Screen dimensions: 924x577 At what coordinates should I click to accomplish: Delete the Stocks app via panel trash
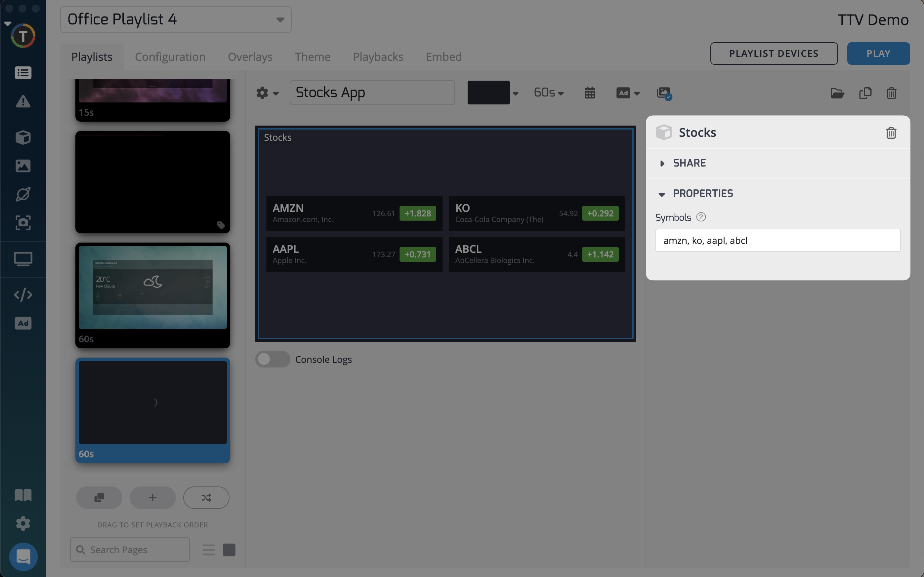pyautogui.click(x=891, y=133)
